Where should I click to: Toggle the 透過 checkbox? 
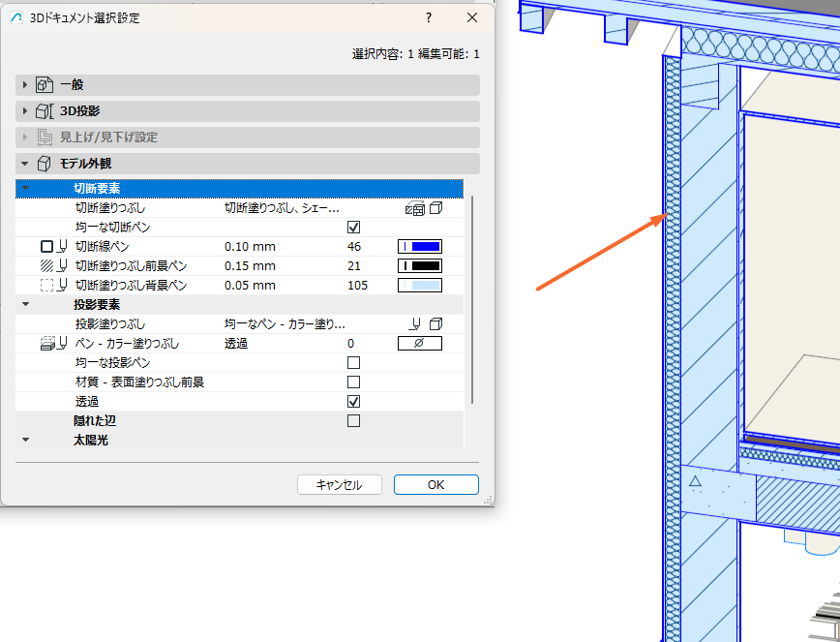(353, 402)
